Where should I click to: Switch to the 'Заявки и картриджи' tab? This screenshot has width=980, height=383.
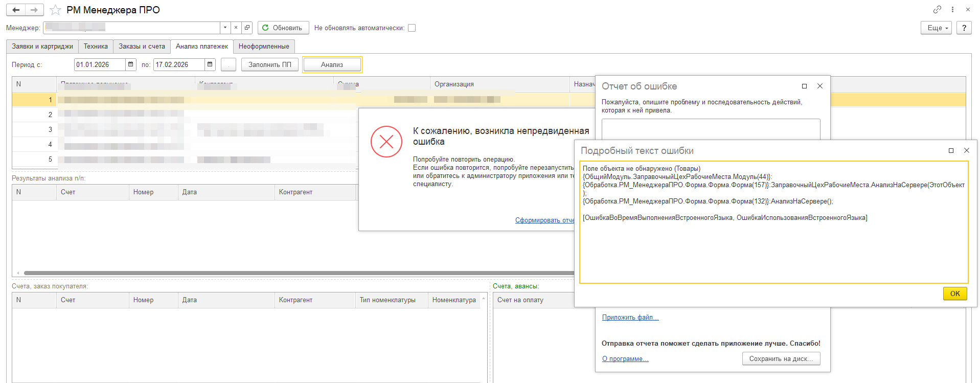[42, 46]
